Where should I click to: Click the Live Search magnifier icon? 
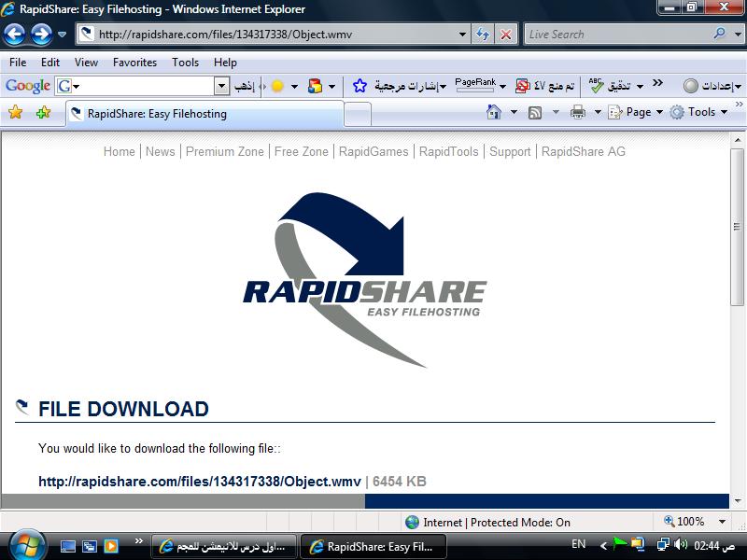coord(719,34)
